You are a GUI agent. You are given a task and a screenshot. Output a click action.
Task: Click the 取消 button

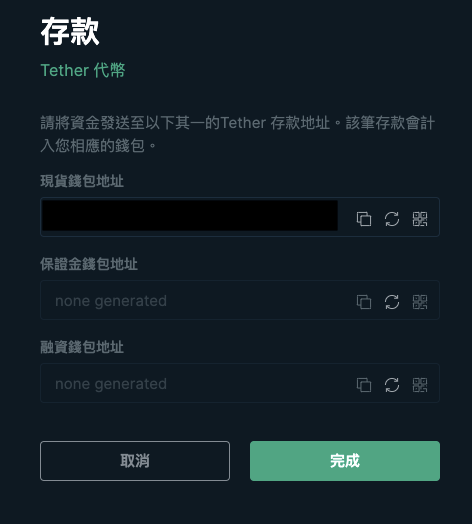point(135,461)
